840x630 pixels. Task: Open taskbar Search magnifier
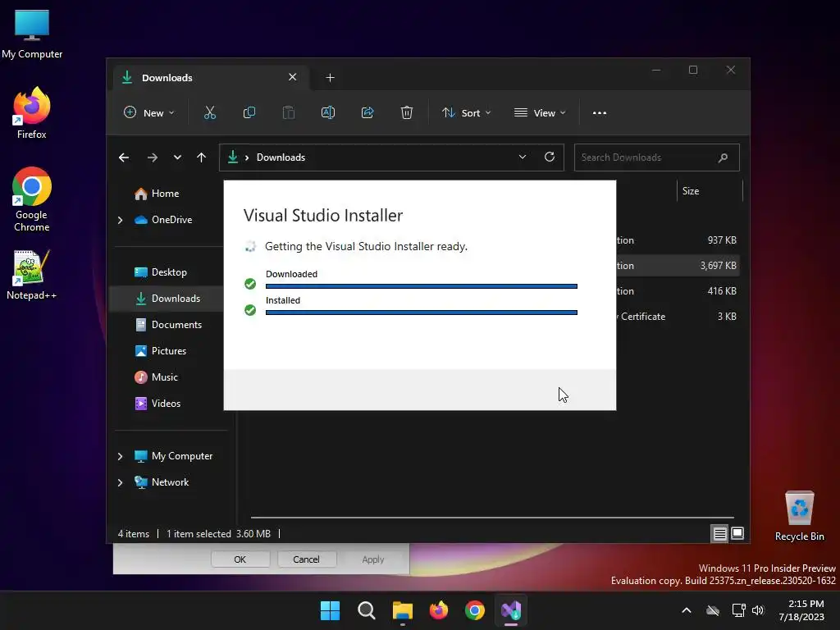(x=367, y=610)
